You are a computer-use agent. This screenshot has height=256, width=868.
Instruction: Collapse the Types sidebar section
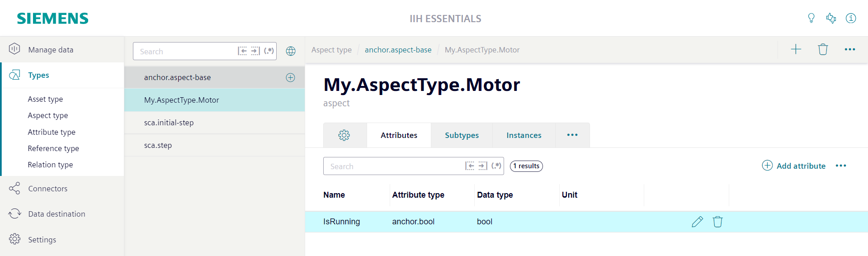click(62, 75)
